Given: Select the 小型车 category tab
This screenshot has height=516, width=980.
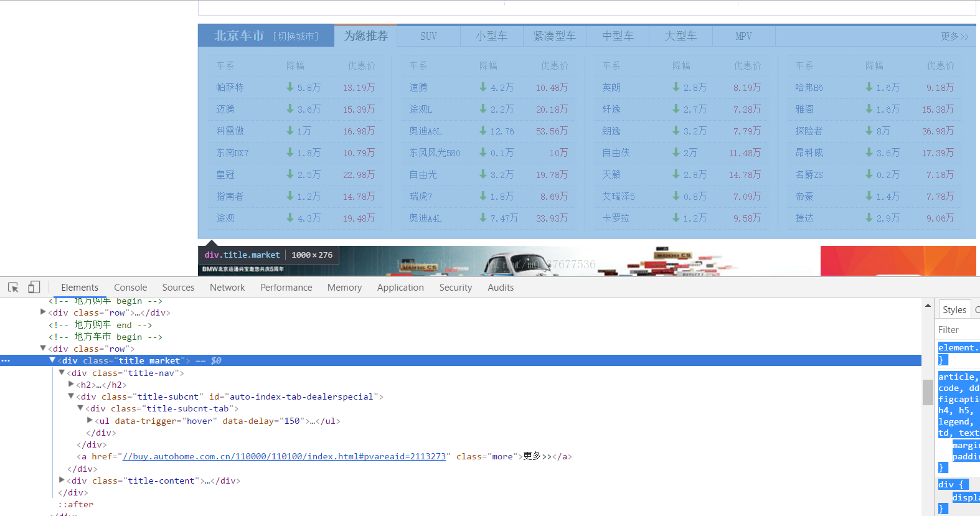Looking at the screenshot, I should click(x=492, y=36).
